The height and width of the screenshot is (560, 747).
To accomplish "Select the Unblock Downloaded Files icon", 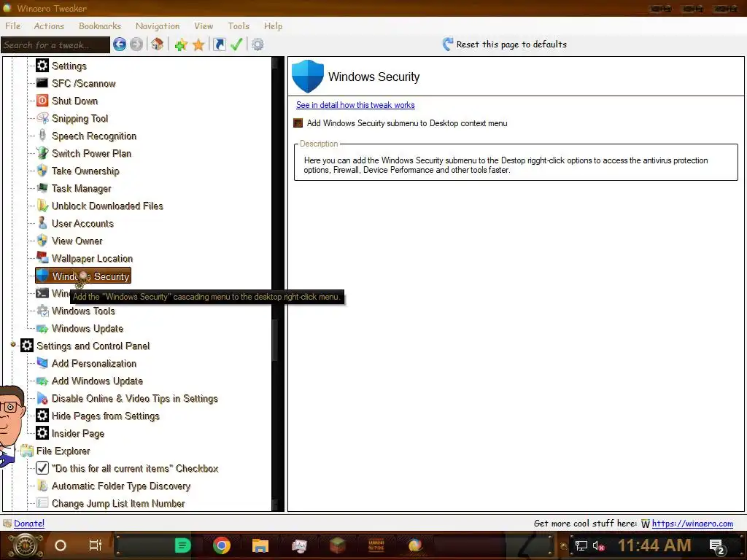I will coord(42,205).
